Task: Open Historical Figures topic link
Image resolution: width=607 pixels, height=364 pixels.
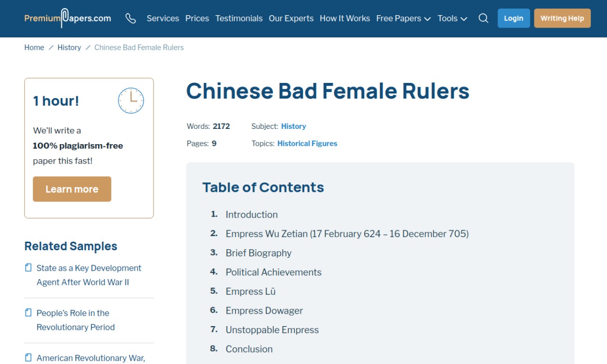Action: click(x=307, y=143)
